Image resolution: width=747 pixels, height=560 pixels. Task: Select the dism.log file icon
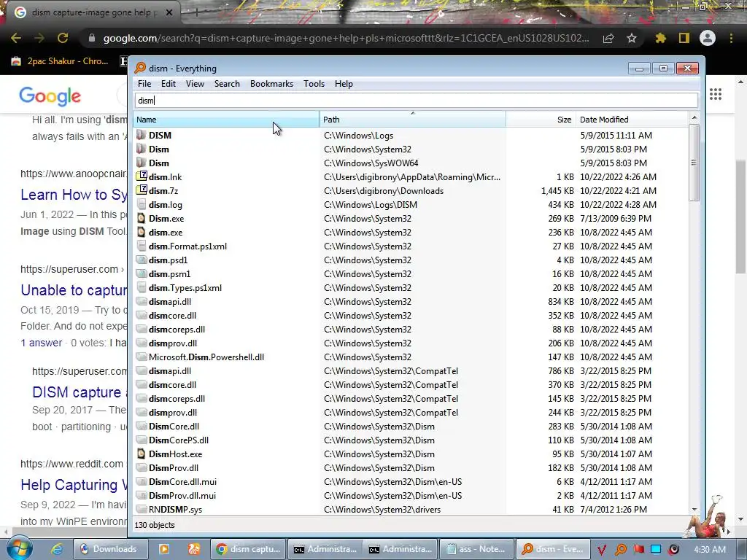(x=141, y=204)
